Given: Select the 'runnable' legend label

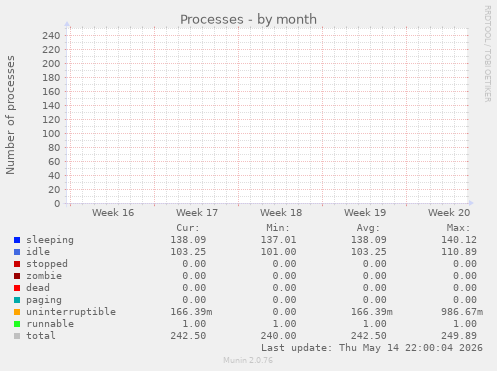Looking at the screenshot, I should [x=50, y=324].
